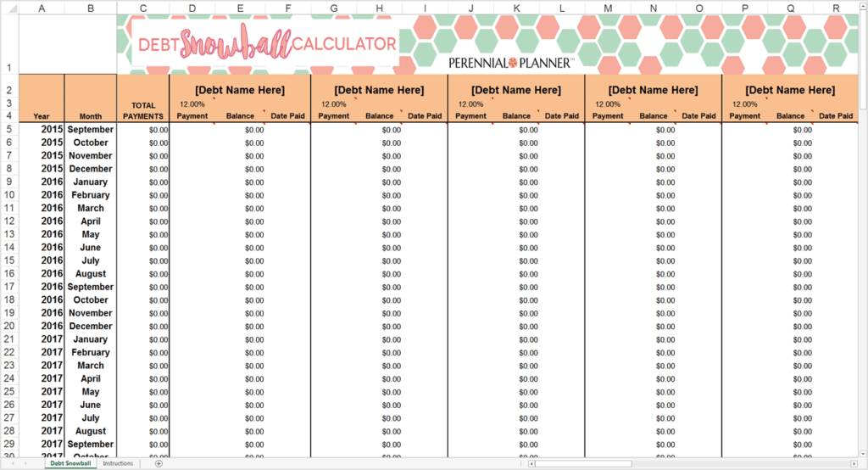
Task: Select the September 2015 month cell
Action: click(90, 129)
